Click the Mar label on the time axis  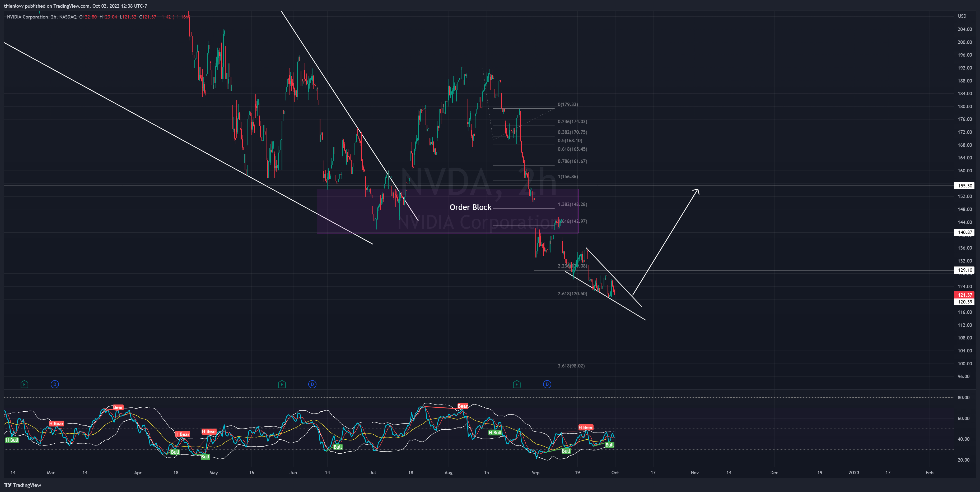coord(51,473)
